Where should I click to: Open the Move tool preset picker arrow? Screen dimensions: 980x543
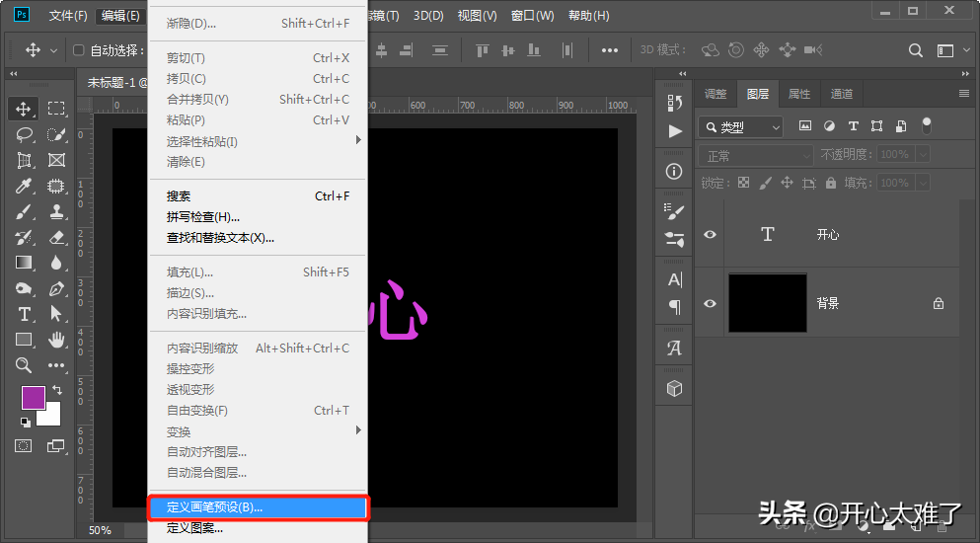point(53,50)
